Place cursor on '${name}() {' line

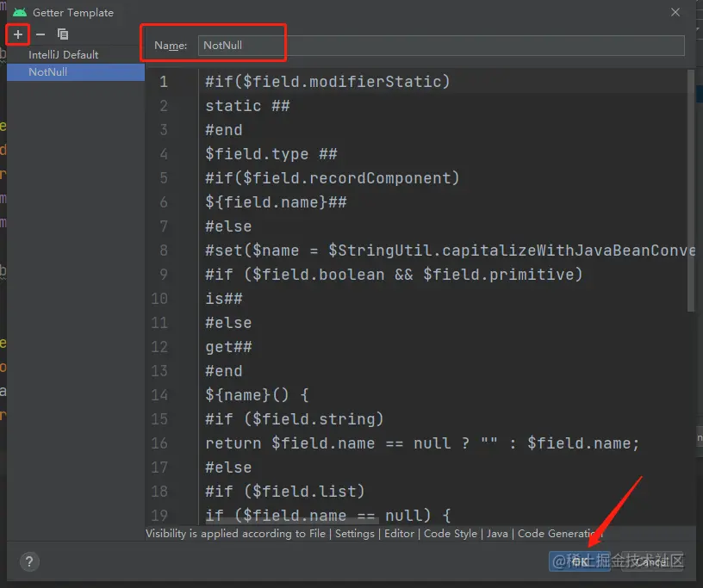[x=257, y=395]
